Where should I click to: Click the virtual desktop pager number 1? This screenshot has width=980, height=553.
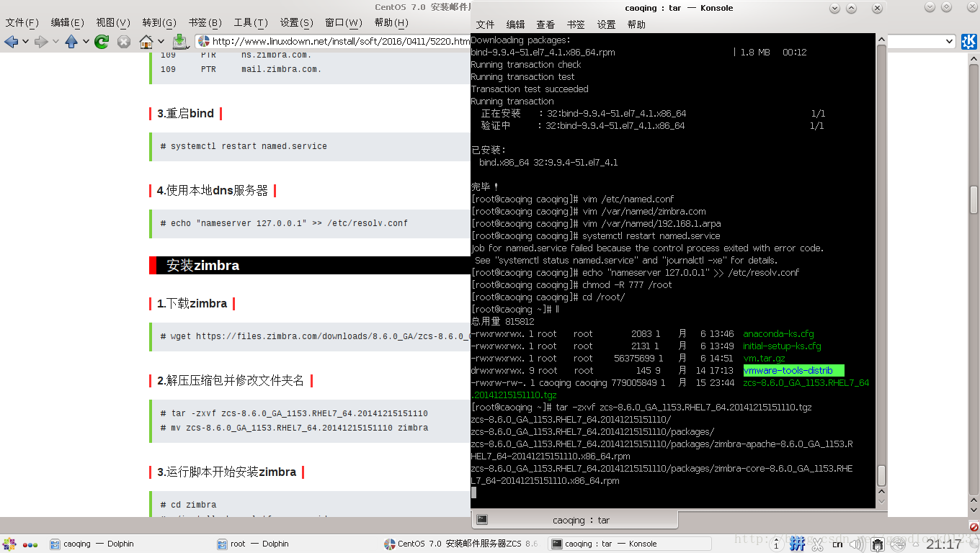pyautogui.click(x=776, y=546)
